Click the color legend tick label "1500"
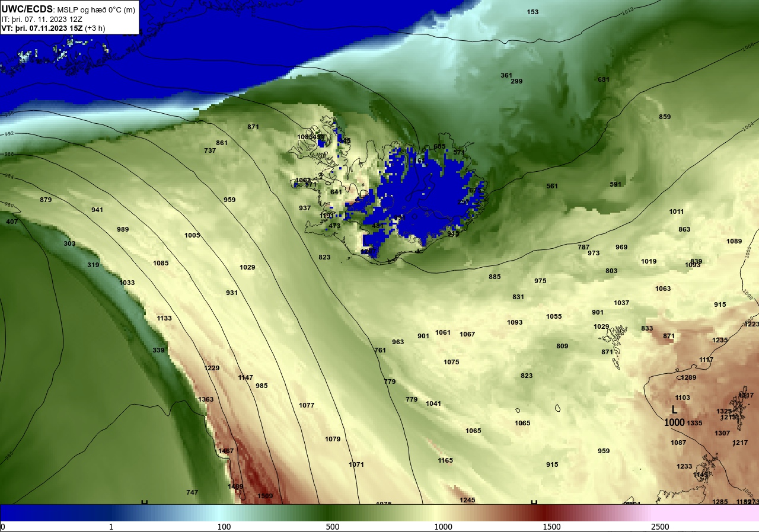 [551, 527]
